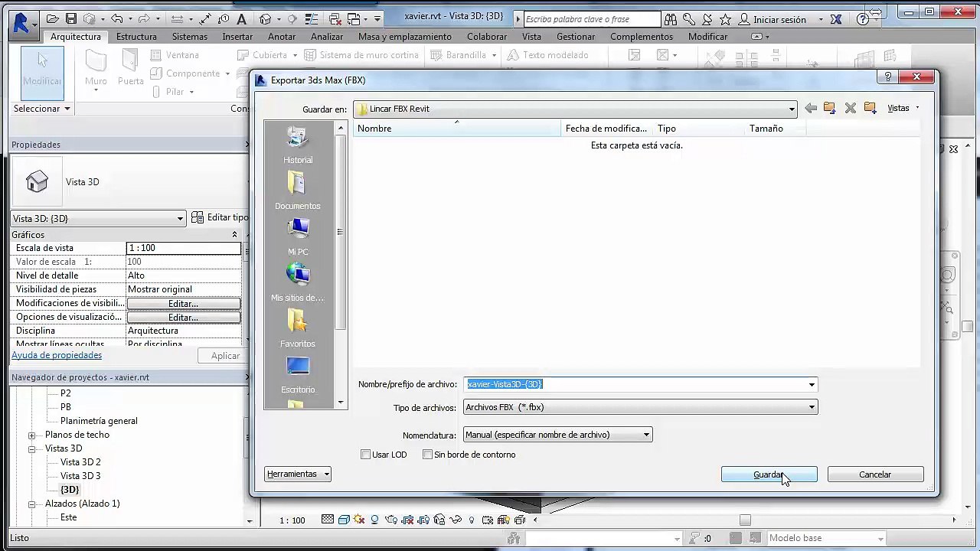
Task: Click the visual style icon in view control bar
Action: tap(344, 520)
